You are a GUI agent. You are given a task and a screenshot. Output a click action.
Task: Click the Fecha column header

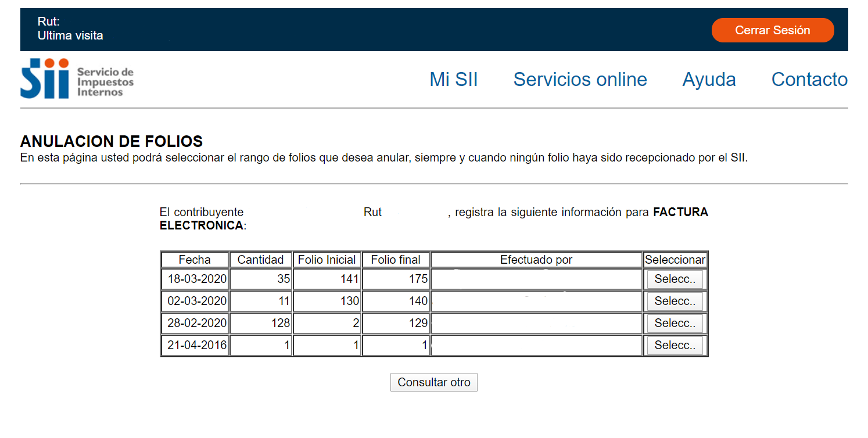[x=195, y=260]
